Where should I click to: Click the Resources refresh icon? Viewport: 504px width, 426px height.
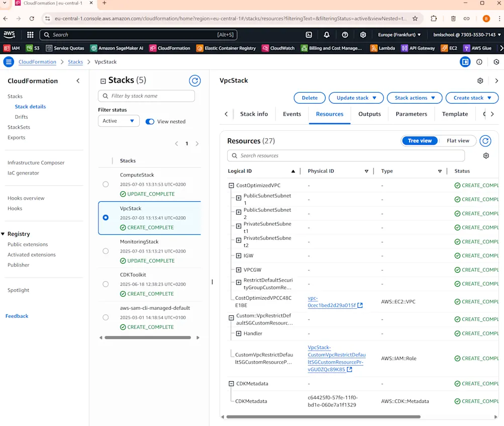coord(485,141)
